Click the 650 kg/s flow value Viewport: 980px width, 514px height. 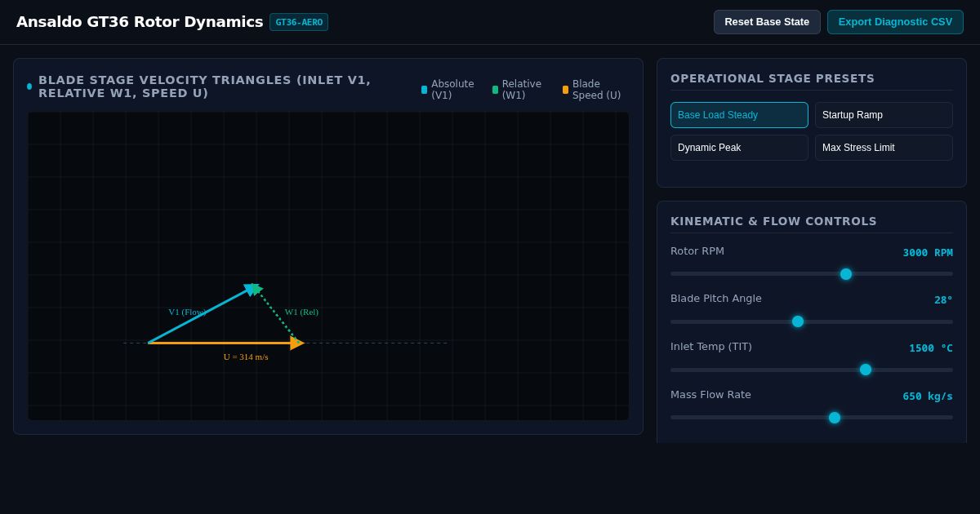928,397
